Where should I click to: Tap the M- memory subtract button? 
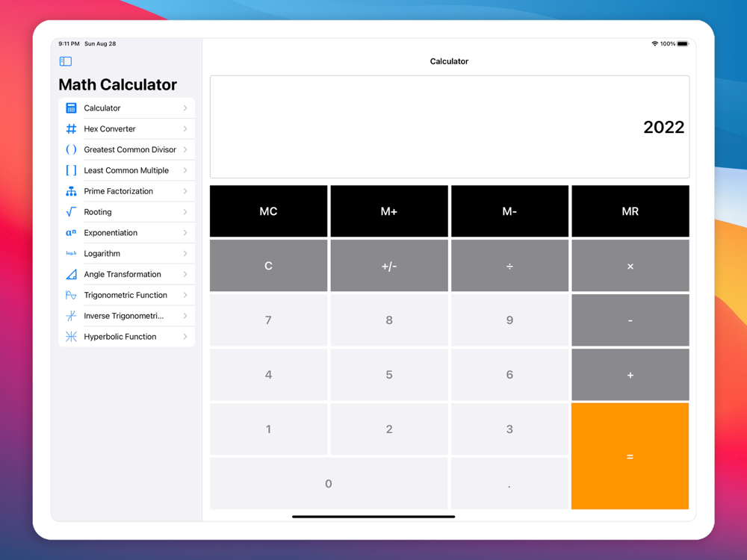[x=509, y=211]
